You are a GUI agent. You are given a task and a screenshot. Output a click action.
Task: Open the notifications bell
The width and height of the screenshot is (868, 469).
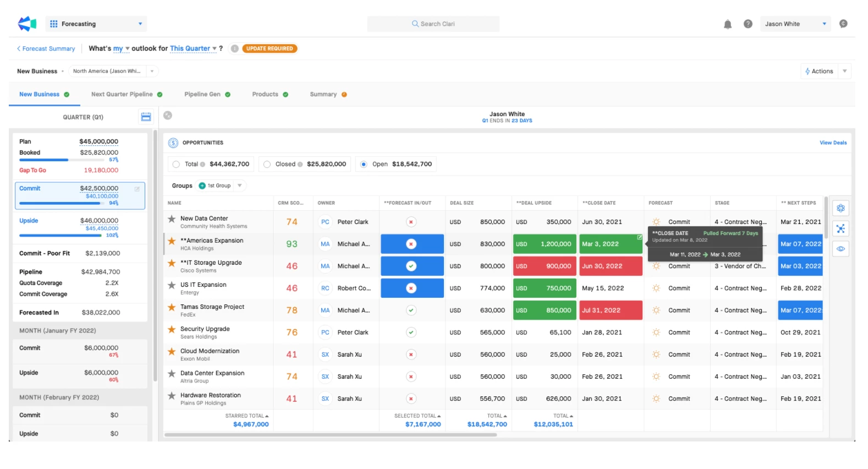click(728, 24)
